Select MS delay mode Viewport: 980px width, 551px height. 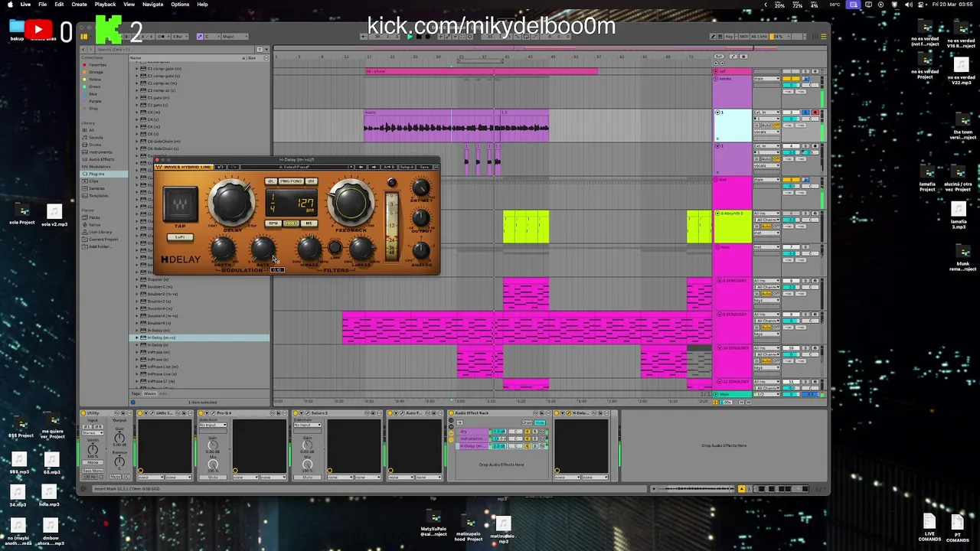(309, 223)
